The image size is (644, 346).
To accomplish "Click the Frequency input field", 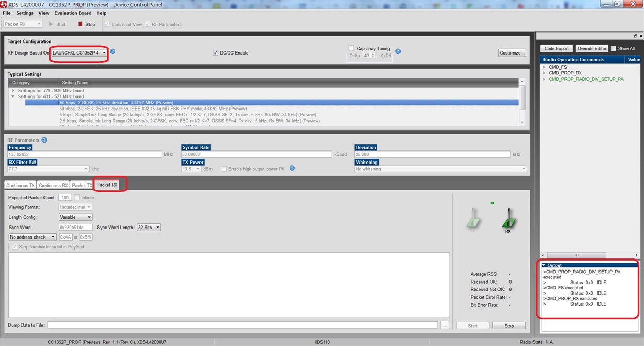I will [x=84, y=154].
